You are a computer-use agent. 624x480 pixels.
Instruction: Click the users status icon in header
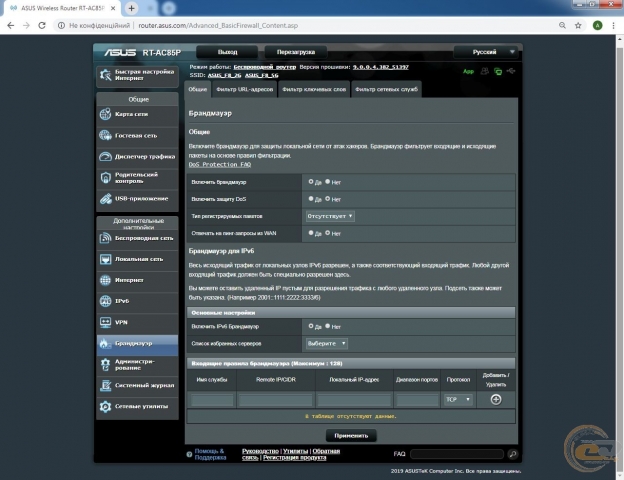point(484,71)
